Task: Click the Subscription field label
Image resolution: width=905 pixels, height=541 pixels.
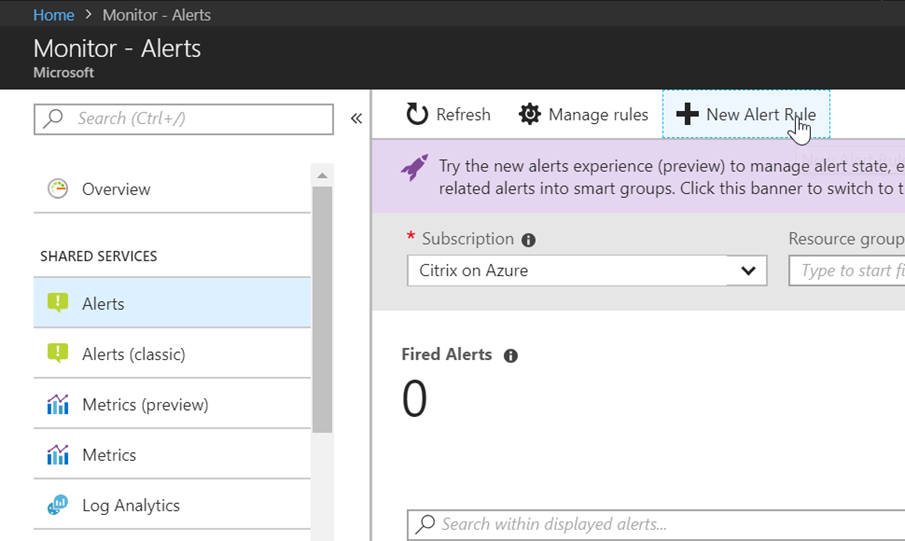Action: click(468, 239)
